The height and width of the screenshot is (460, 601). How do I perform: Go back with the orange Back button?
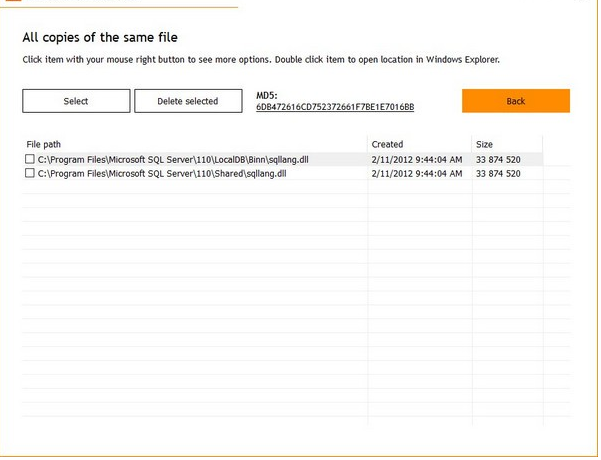(516, 101)
